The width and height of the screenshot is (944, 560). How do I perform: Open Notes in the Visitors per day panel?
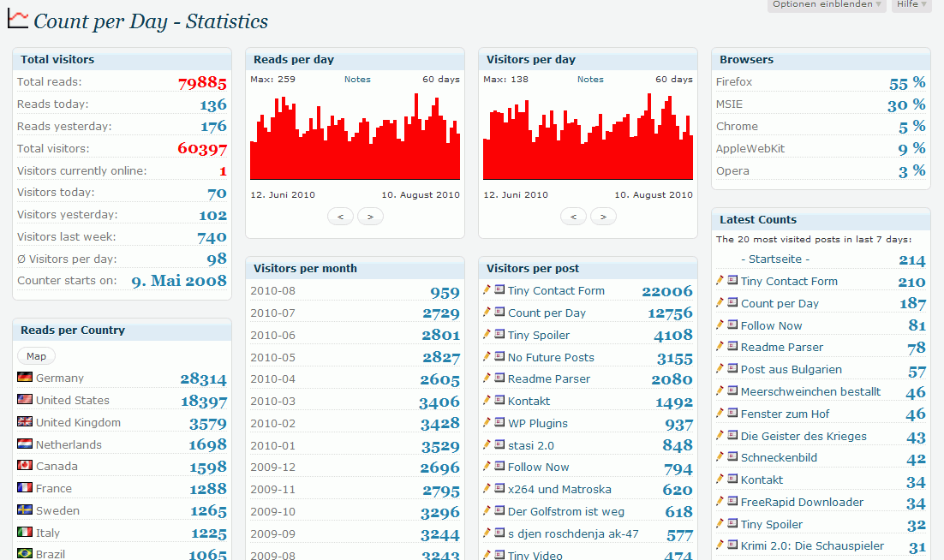[590, 80]
